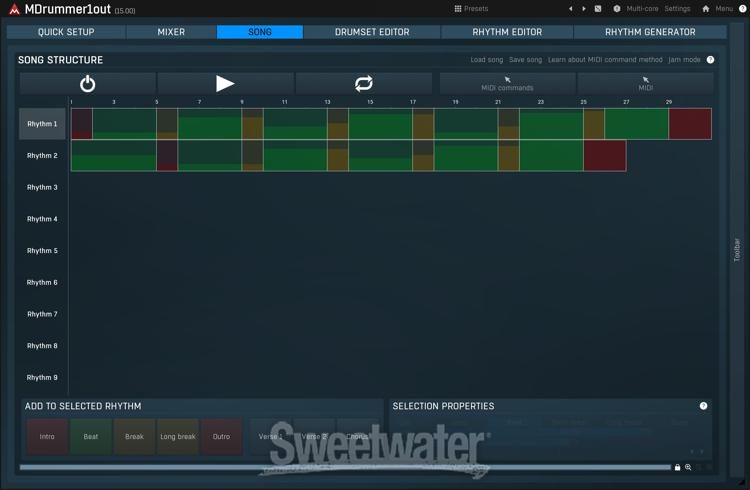The height and width of the screenshot is (490, 750).
Task: Open the Rhythm Editor tab
Action: [x=507, y=32]
